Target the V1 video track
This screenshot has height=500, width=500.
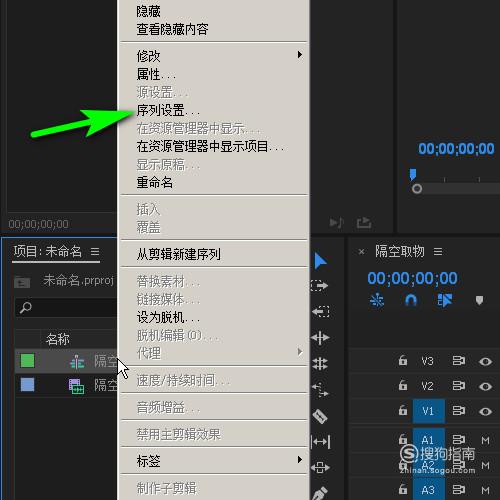click(428, 411)
